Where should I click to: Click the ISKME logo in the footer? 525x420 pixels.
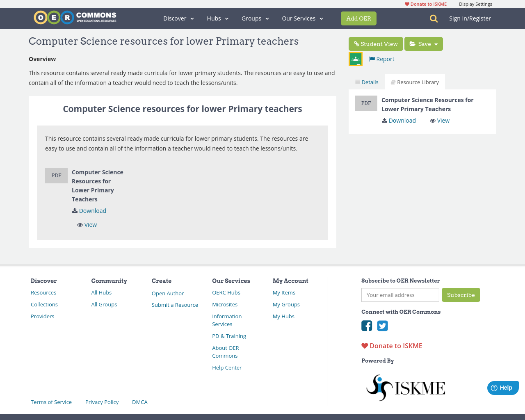[x=405, y=387]
